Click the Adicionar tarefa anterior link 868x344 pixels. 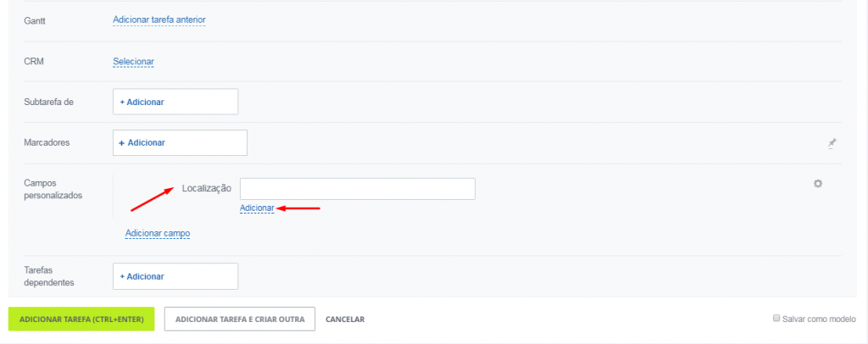159,19
